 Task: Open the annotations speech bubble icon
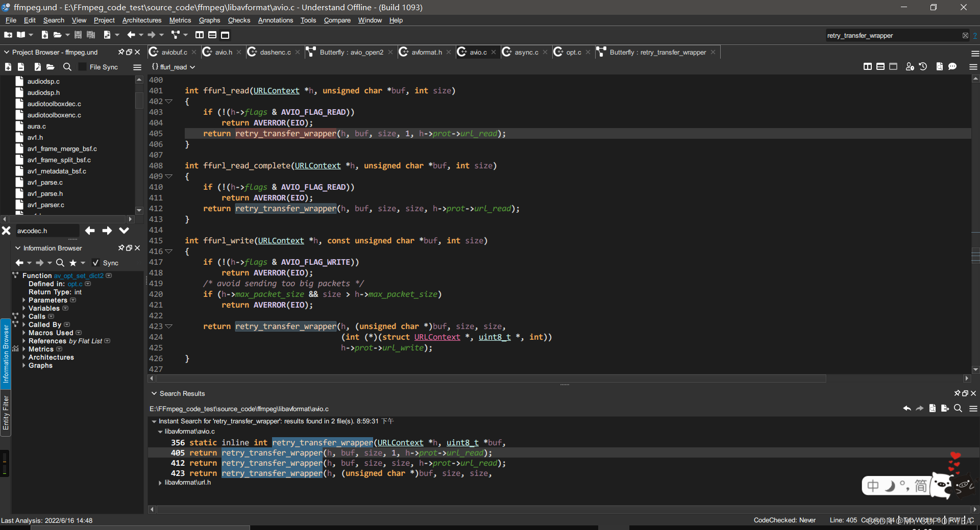pyautogui.click(x=952, y=67)
